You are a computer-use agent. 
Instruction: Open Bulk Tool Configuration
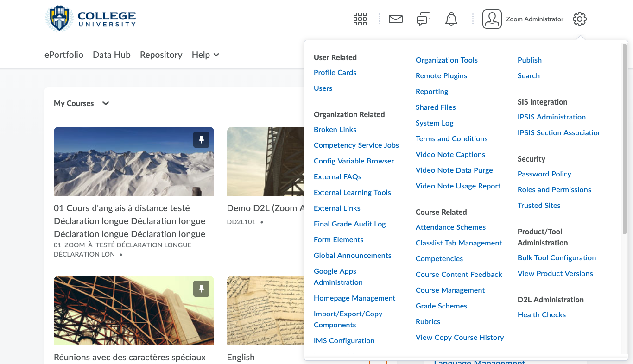[x=557, y=258]
